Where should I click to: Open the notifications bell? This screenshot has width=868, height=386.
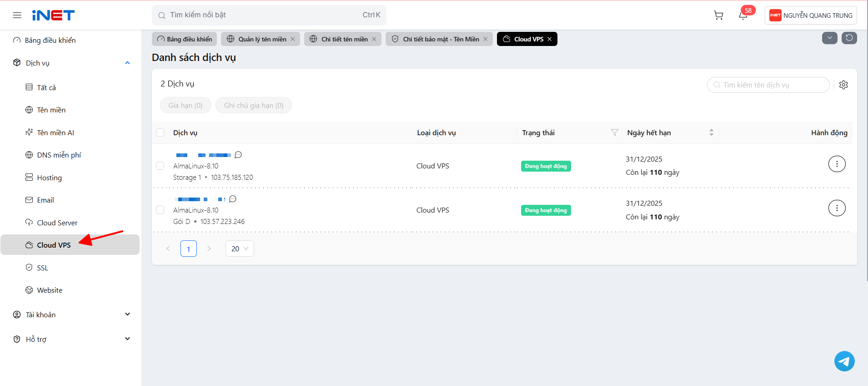coord(743,16)
